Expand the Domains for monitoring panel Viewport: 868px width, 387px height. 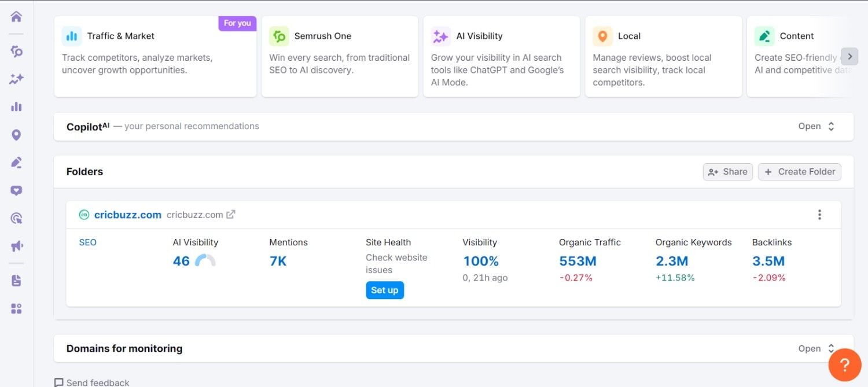click(816, 348)
